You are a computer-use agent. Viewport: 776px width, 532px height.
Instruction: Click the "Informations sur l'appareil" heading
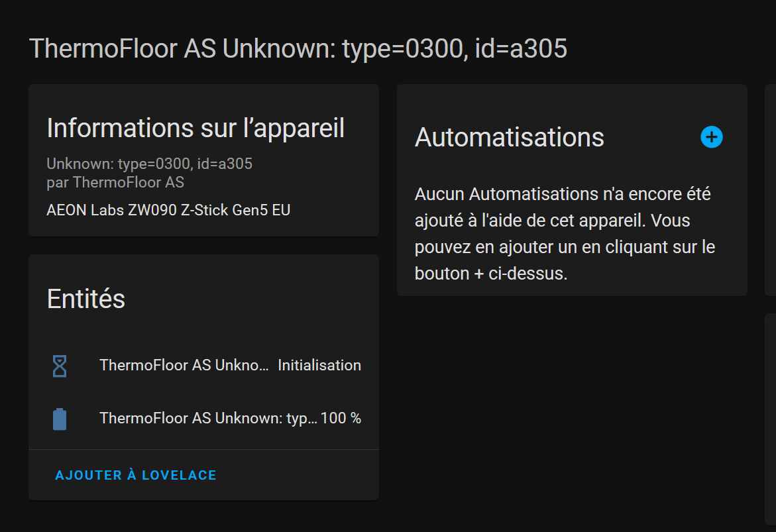click(195, 128)
